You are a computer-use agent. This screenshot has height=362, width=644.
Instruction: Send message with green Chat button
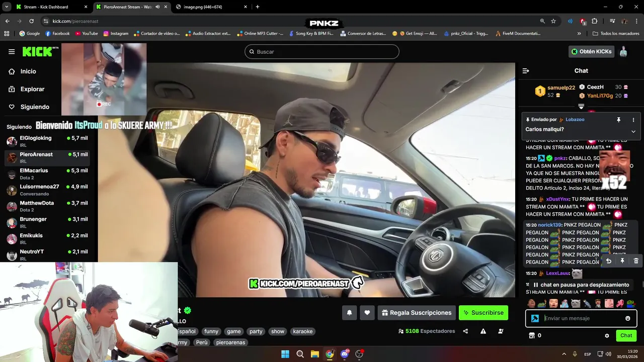[626, 335]
